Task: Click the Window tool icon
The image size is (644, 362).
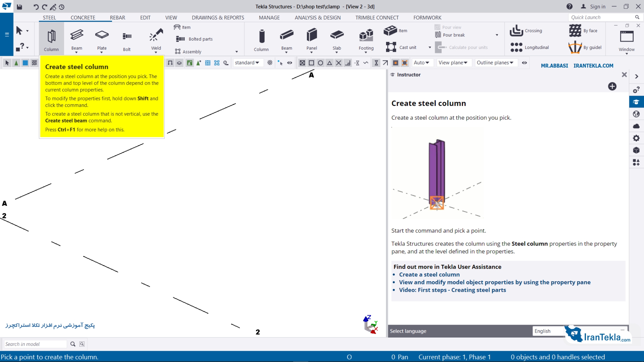Action: click(x=627, y=37)
